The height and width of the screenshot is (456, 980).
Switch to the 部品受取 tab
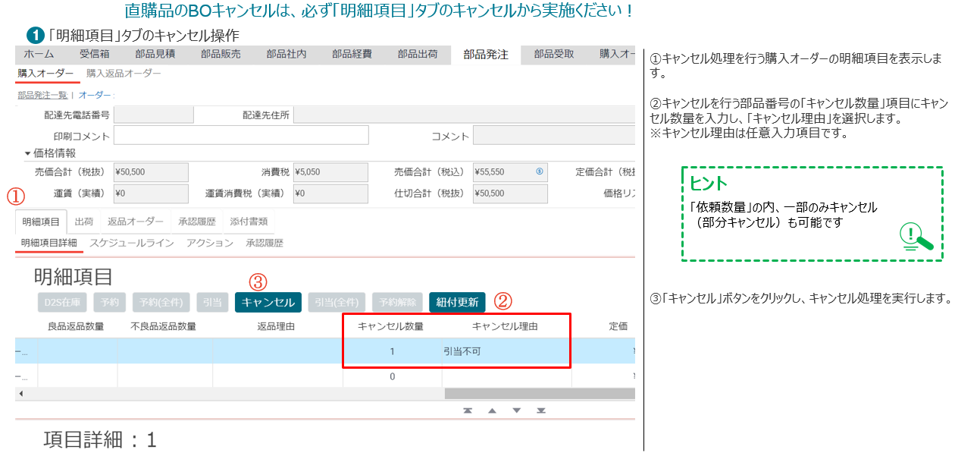click(553, 55)
